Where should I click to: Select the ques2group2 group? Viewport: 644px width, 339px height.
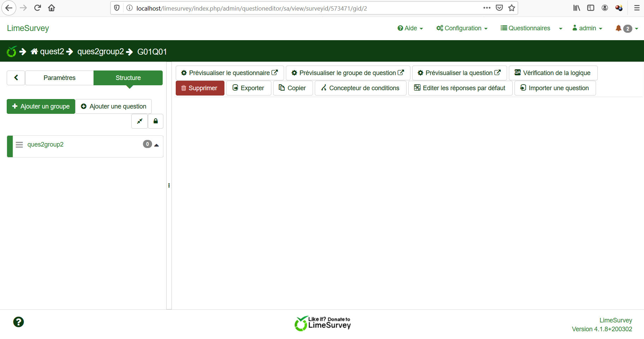click(x=46, y=144)
